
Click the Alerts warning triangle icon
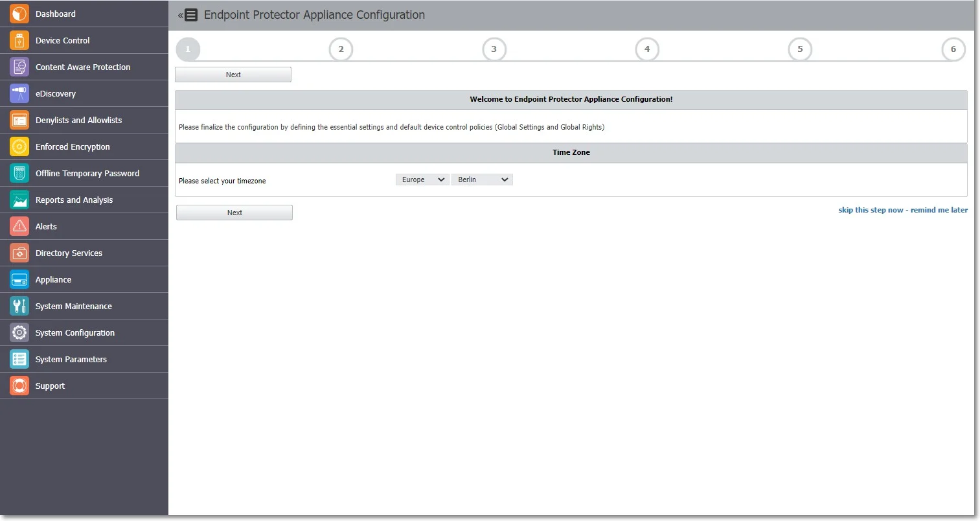point(19,226)
